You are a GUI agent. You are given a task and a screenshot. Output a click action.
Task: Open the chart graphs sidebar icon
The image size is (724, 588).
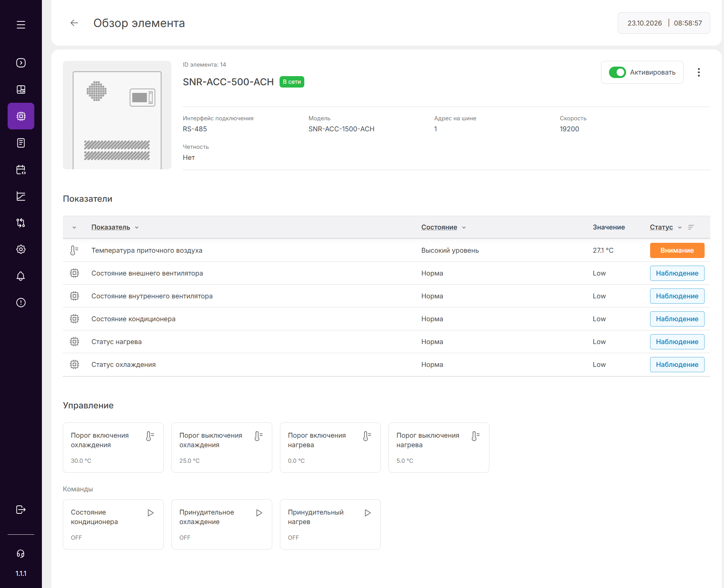[x=21, y=196]
